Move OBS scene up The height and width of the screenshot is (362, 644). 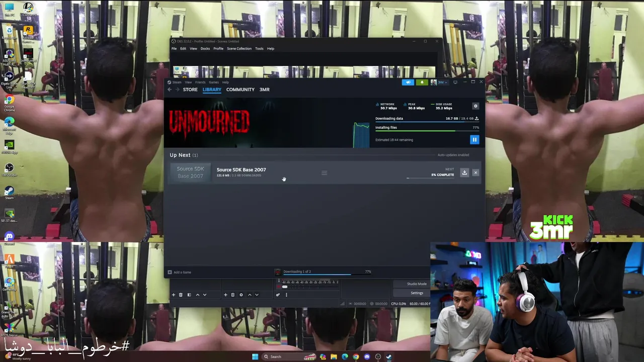pos(197,295)
